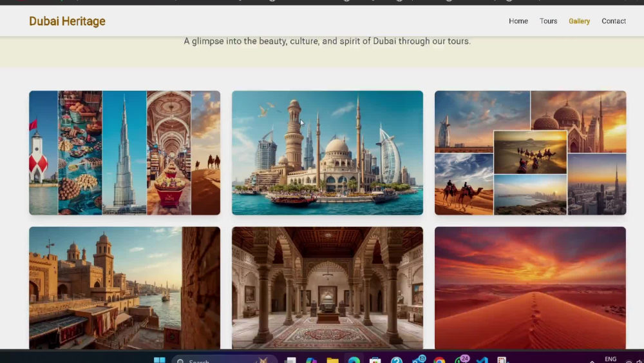Open Microsoft Edge from the taskbar
The width and height of the screenshot is (644, 363).
pyautogui.click(x=354, y=360)
